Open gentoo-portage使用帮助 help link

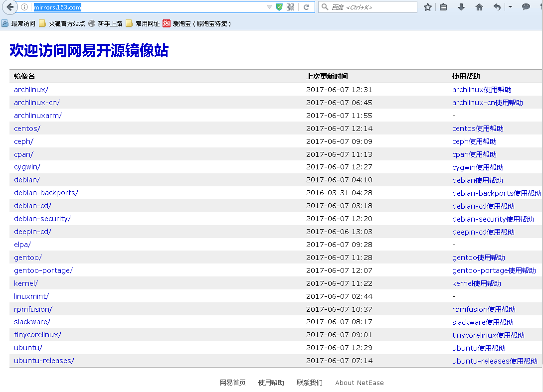point(494,270)
